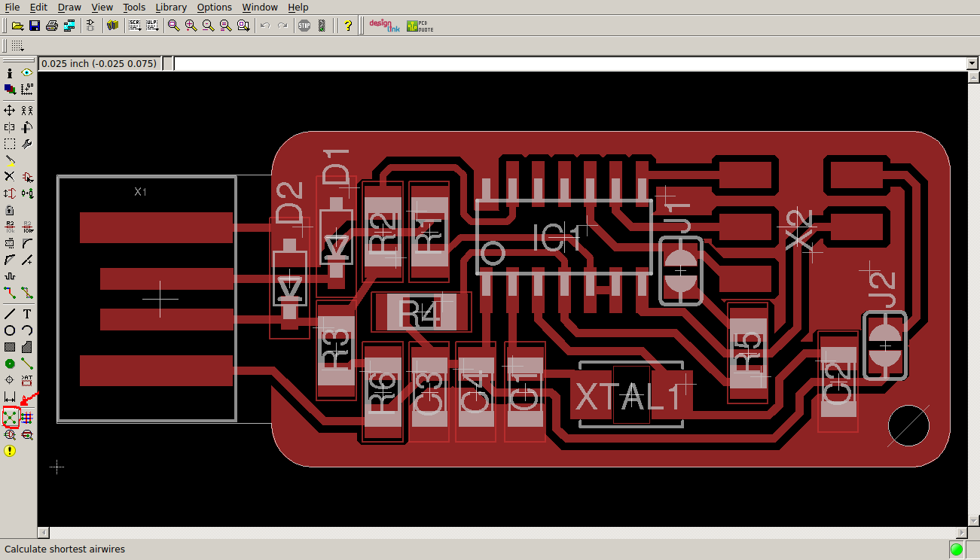Viewport: 980px width, 560px height.
Task: Zoom out of the board
Action: click(208, 26)
